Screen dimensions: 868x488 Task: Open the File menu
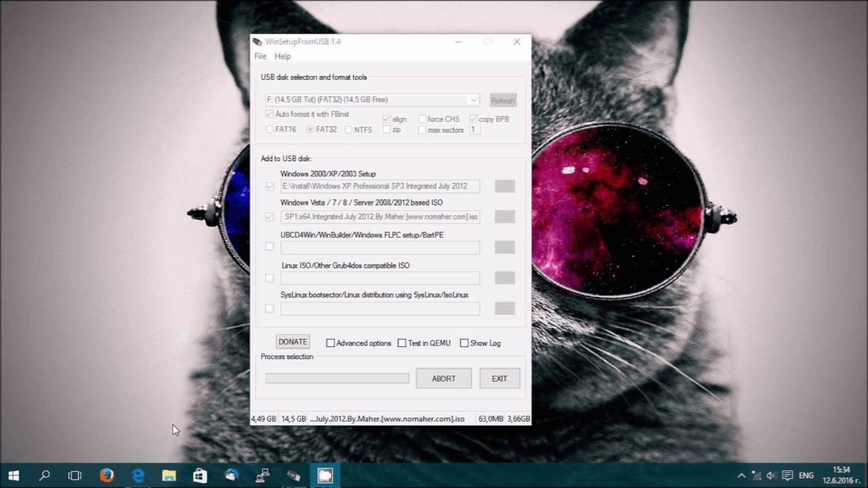coord(260,56)
